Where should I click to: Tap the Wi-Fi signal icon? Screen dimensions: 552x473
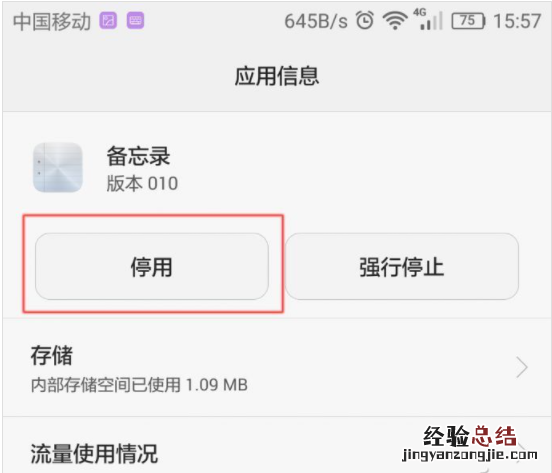pos(395,21)
